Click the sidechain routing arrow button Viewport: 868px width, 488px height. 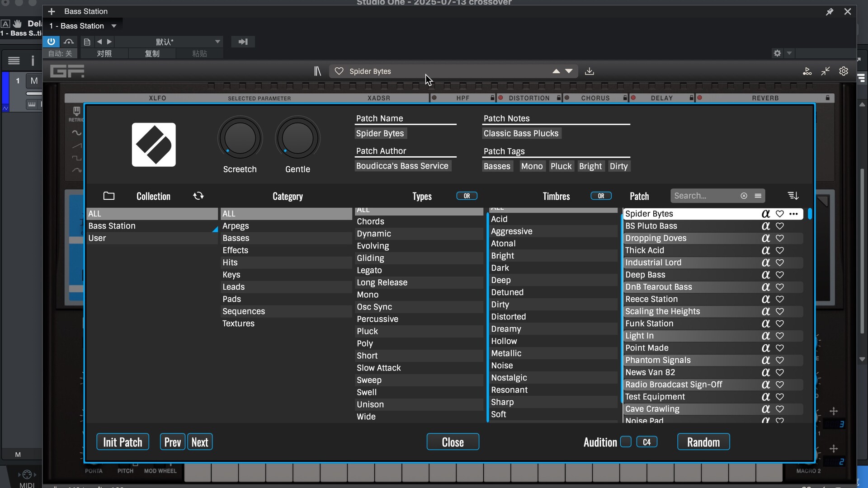(x=243, y=42)
